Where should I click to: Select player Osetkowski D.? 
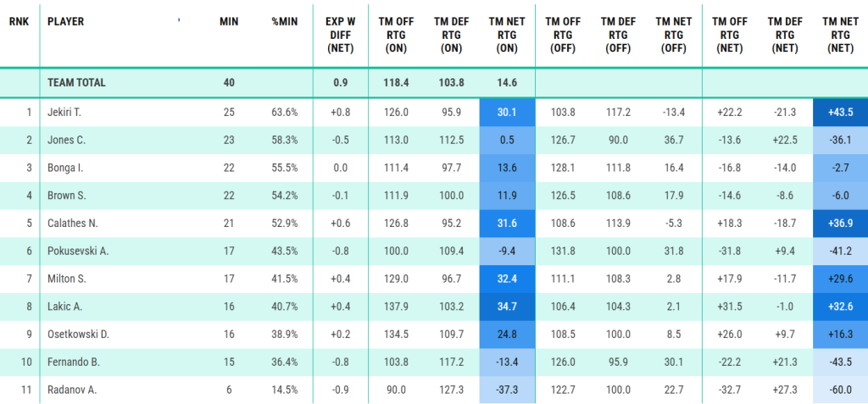click(x=79, y=334)
